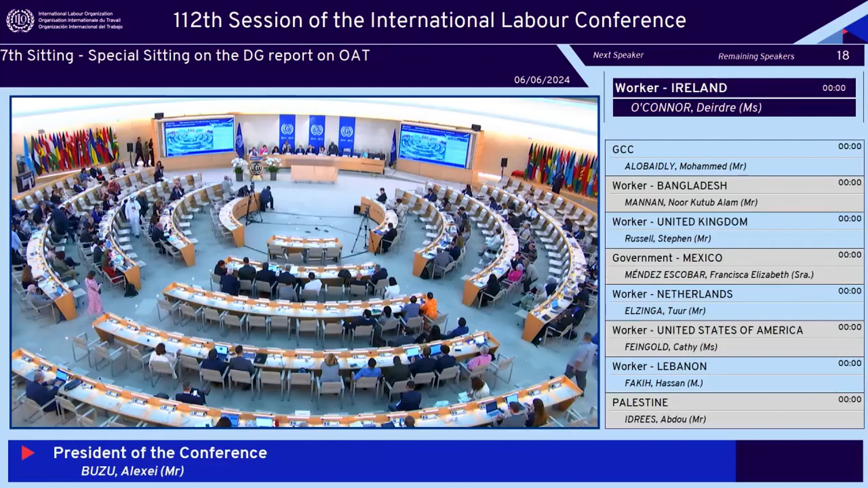The height and width of the screenshot is (488, 868).
Task: Click the name "ELZINGA, Tuur (Mr)"
Action: [665, 311]
